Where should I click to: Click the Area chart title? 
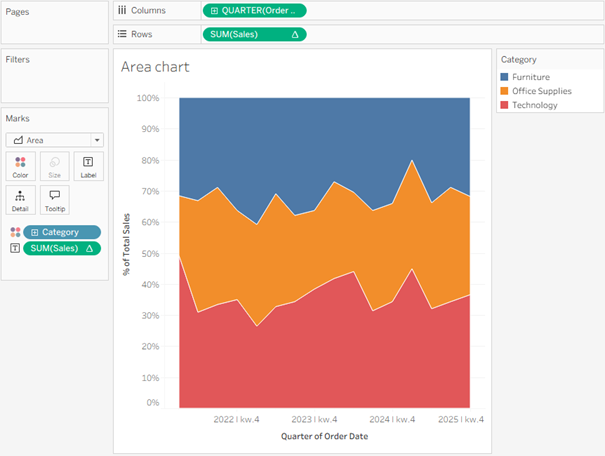155,67
